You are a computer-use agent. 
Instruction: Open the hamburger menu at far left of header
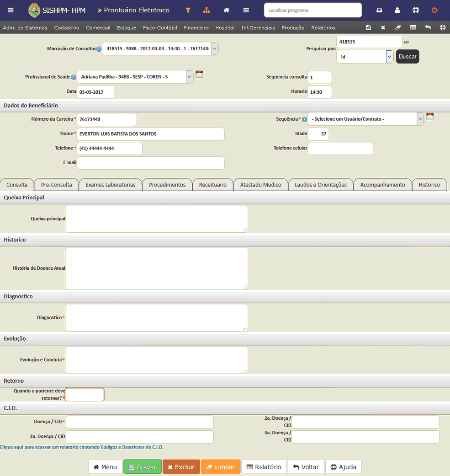tap(11, 10)
